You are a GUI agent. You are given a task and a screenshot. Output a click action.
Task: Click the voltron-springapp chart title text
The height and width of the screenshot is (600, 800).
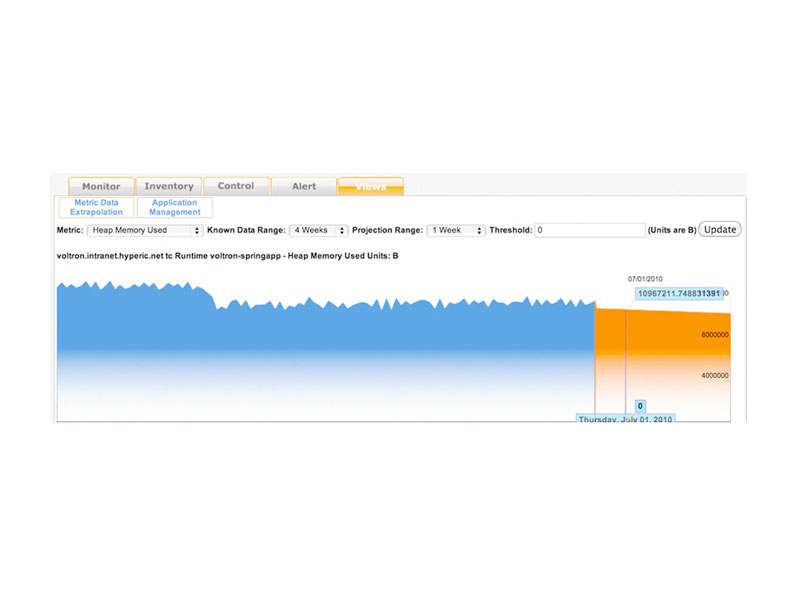click(x=227, y=256)
